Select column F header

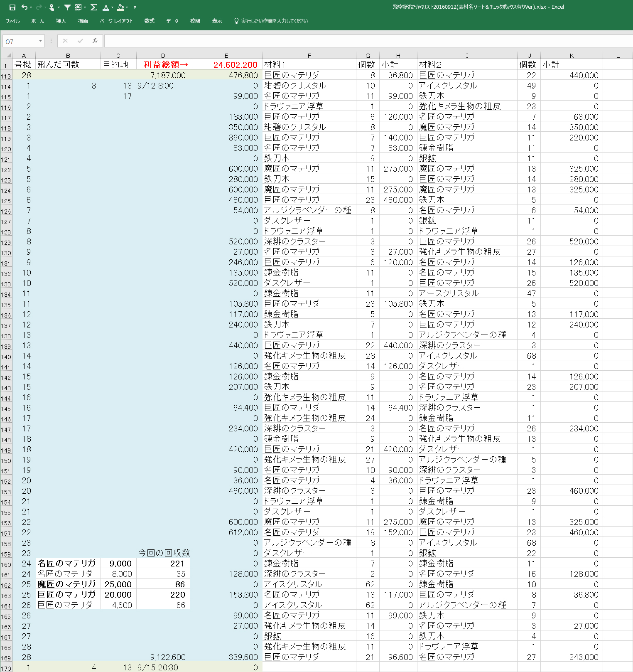[x=309, y=55]
